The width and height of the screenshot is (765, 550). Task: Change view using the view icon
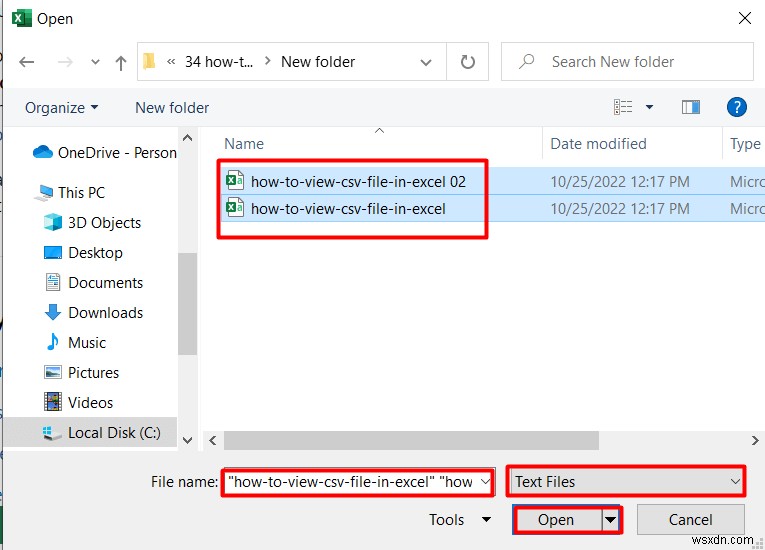[623, 107]
